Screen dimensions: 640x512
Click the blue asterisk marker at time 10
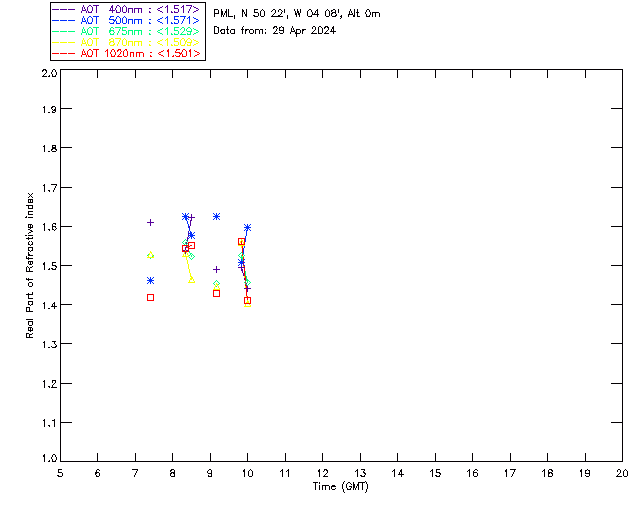(247, 227)
